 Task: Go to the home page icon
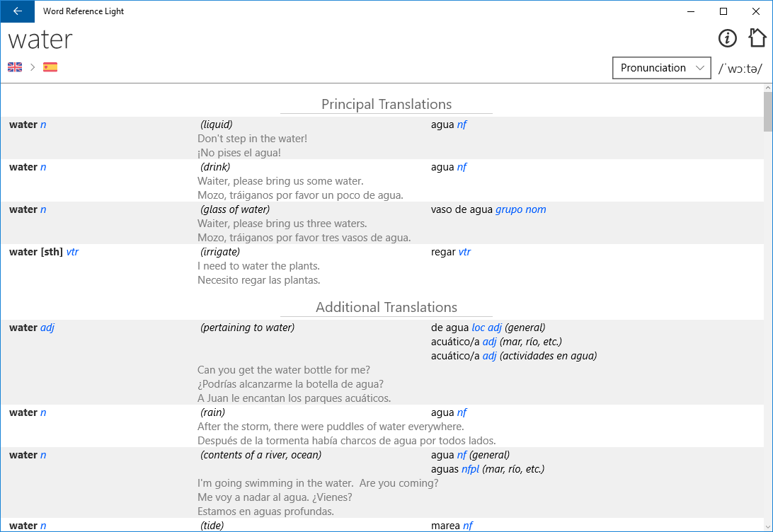pyautogui.click(x=757, y=38)
